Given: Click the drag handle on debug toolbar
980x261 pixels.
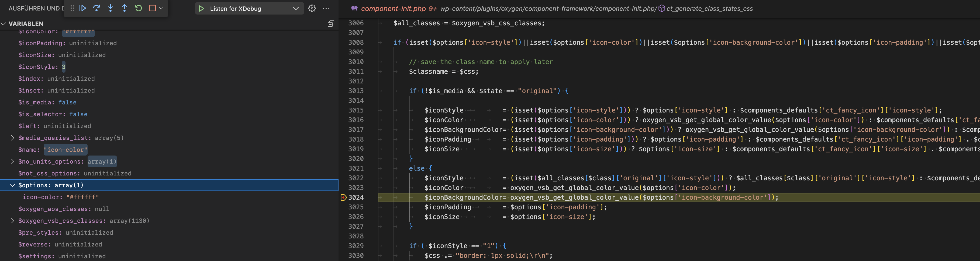Looking at the screenshot, I should (72, 8).
